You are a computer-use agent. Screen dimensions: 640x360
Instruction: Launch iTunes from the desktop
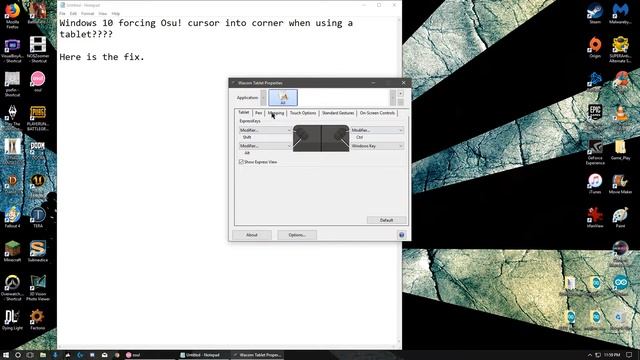595,184
